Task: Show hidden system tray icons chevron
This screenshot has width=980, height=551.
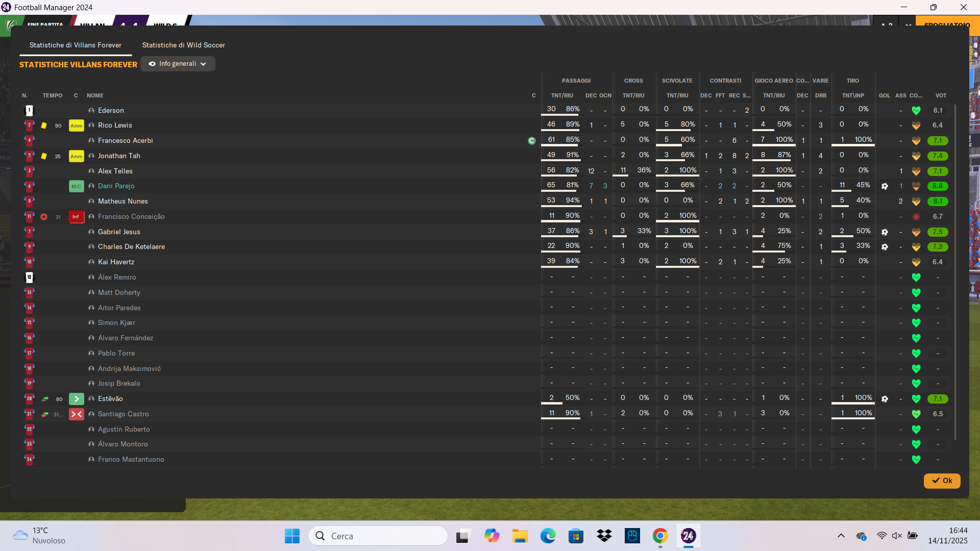Action: pyautogui.click(x=841, y=536)
